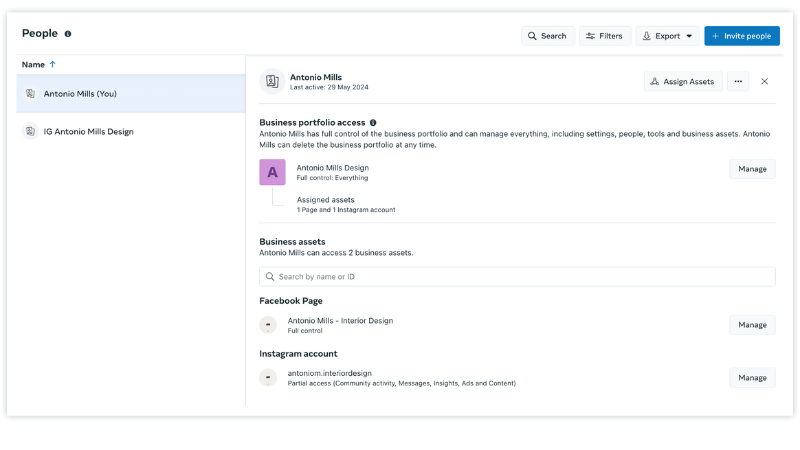The image size is (800, 450).
Task: Open the Export dropdown
Action: (x=667, y=36)
